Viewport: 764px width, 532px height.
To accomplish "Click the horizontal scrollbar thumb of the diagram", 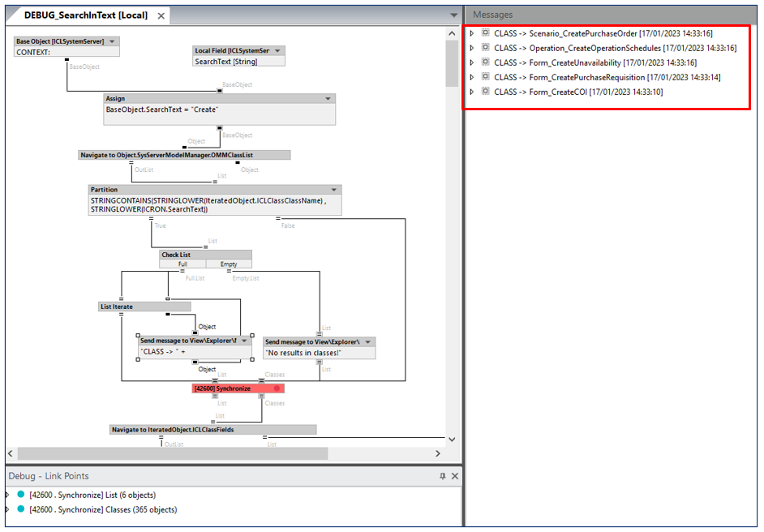I will pyautogui.click(x=173, y=453).
